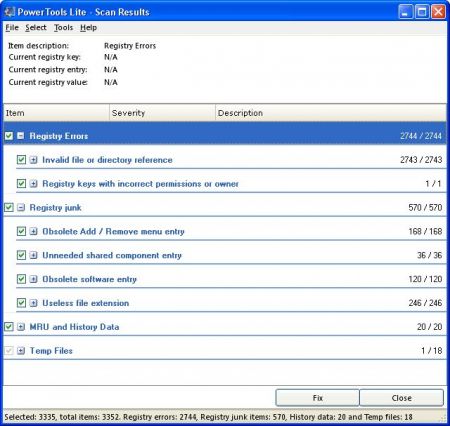Expand the Temp Files group
Image resolution: width=450 pixels, height=426 pixels.
tap(21, 351)
